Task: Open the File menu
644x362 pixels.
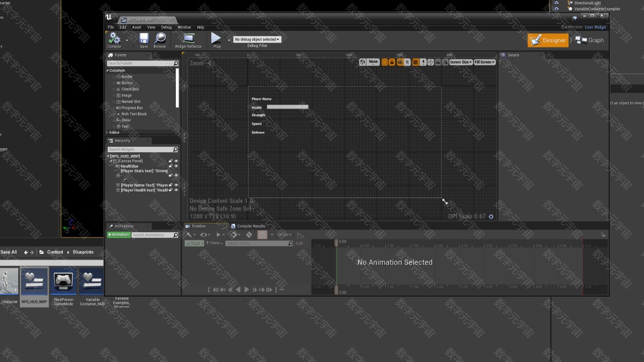Action: click(111, 27)
